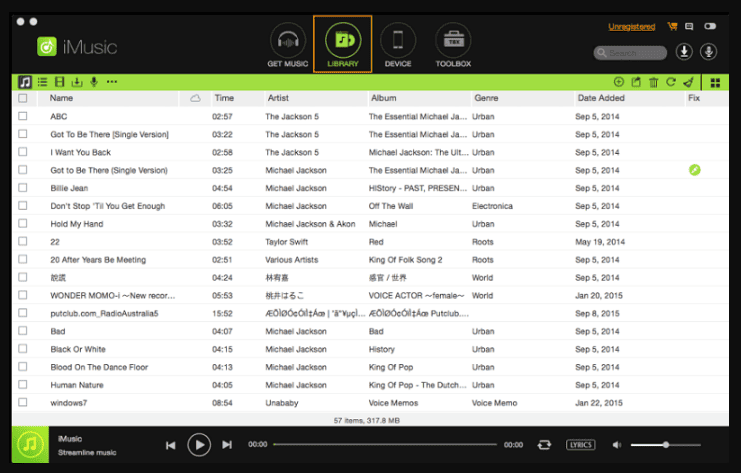Check the box for I Want You Back
Image resolution: width=741 pixels, height=473 pixels.
pyautogui.click(x=22, y=152)
